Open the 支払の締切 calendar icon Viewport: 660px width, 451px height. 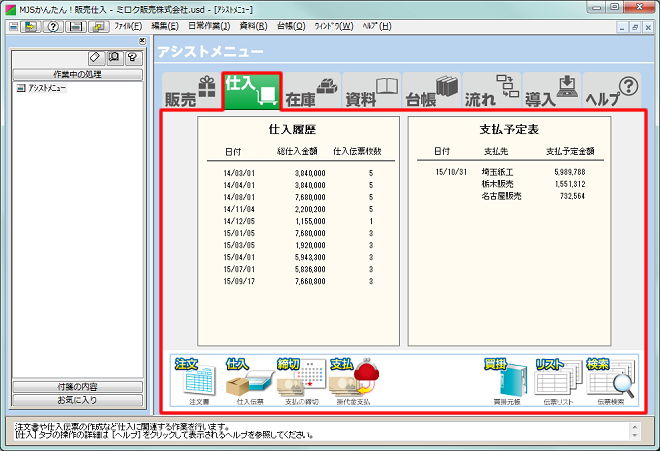pos(301,381)
